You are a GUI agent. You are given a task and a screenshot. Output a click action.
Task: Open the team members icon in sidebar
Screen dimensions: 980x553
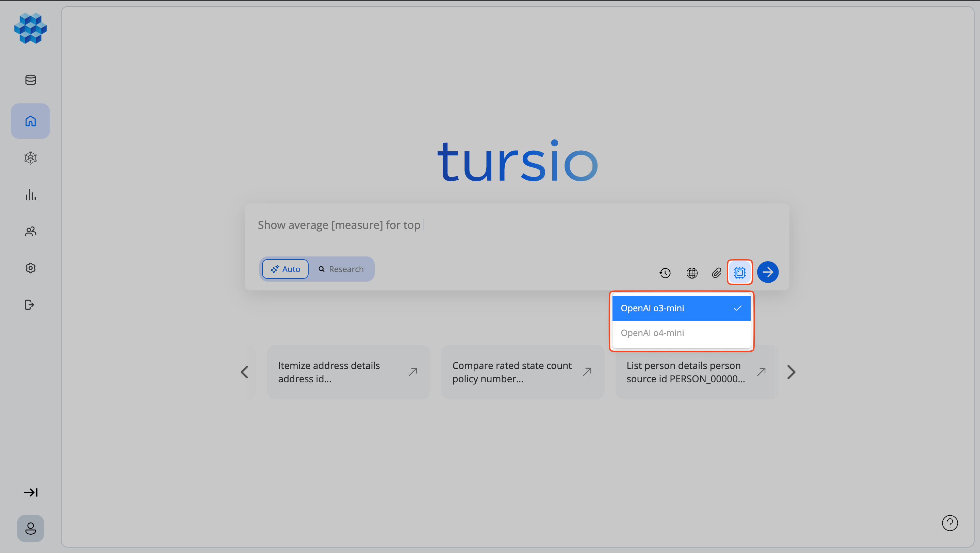(30, 231)
